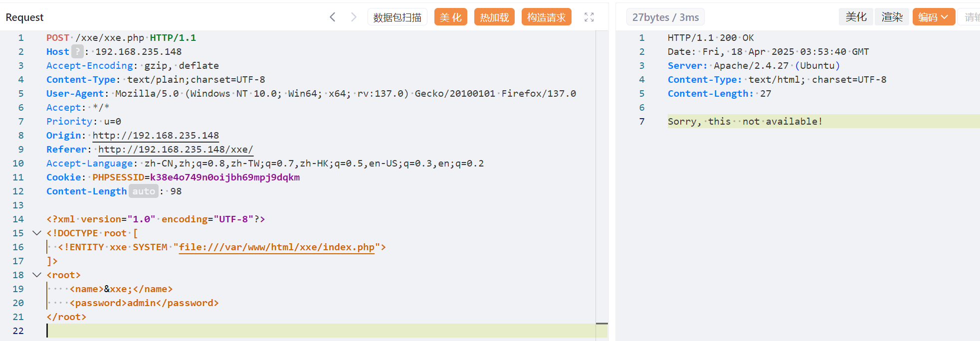Click the fullscreen expand icon in Request panel
Viewport: 980px width, 341px height.
tap(589, 17)
